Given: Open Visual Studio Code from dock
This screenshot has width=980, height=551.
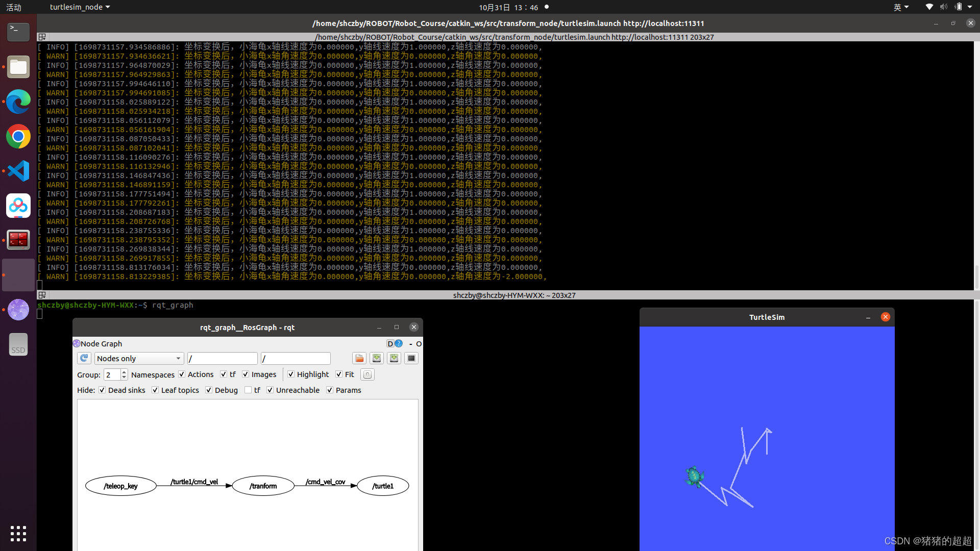Looking at the screenshot, I should [x=18, y=171].
